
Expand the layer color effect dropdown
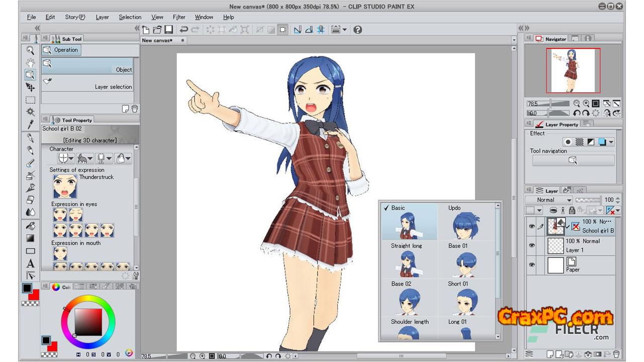click(611, 142)
